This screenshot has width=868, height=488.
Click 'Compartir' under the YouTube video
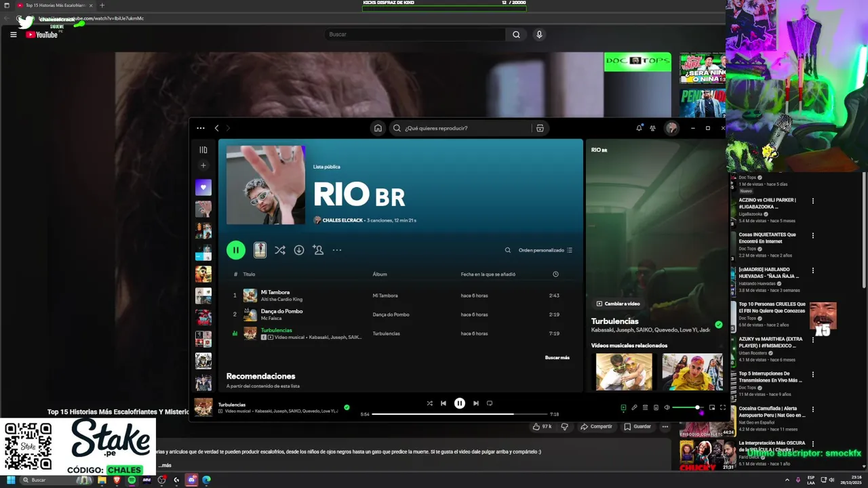click(596, 426)
